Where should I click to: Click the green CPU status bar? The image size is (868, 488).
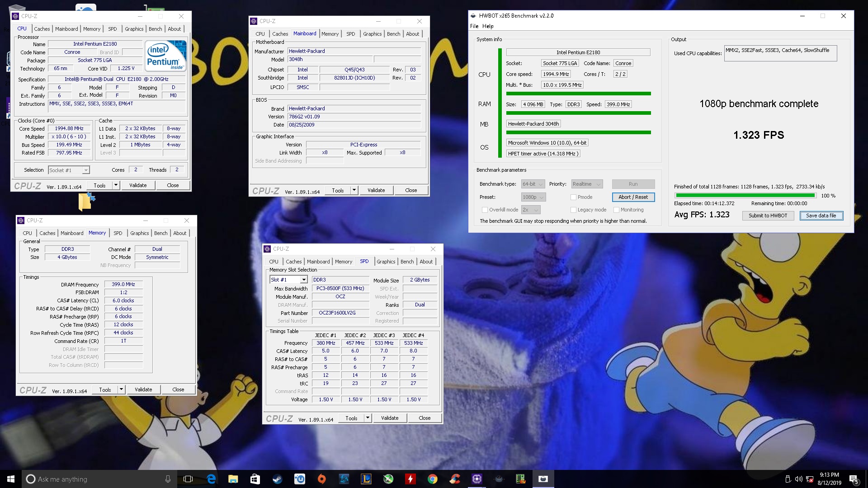pos(578,94)
